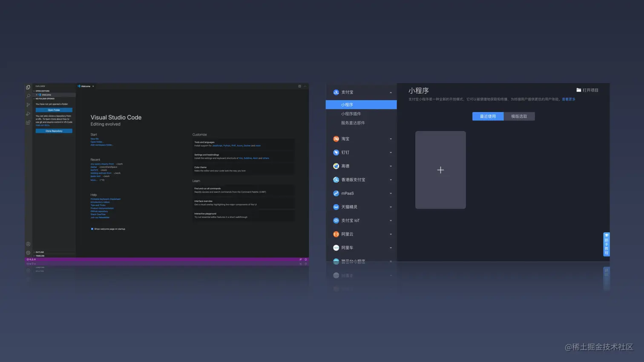The image size is (644, 362).
Task: Open the Interactive playground card
Action: pyautogui.click(x=243, y=215)
